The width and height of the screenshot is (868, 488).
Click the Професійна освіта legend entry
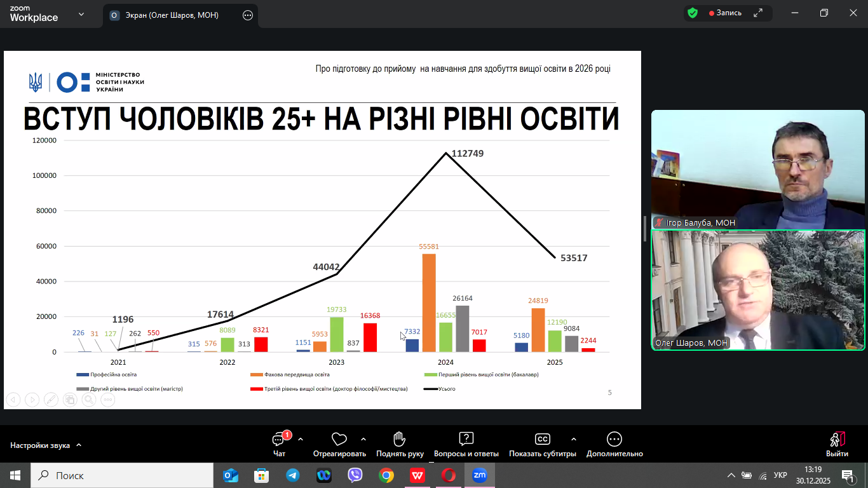pyautogui.click(x=106, y=374)
